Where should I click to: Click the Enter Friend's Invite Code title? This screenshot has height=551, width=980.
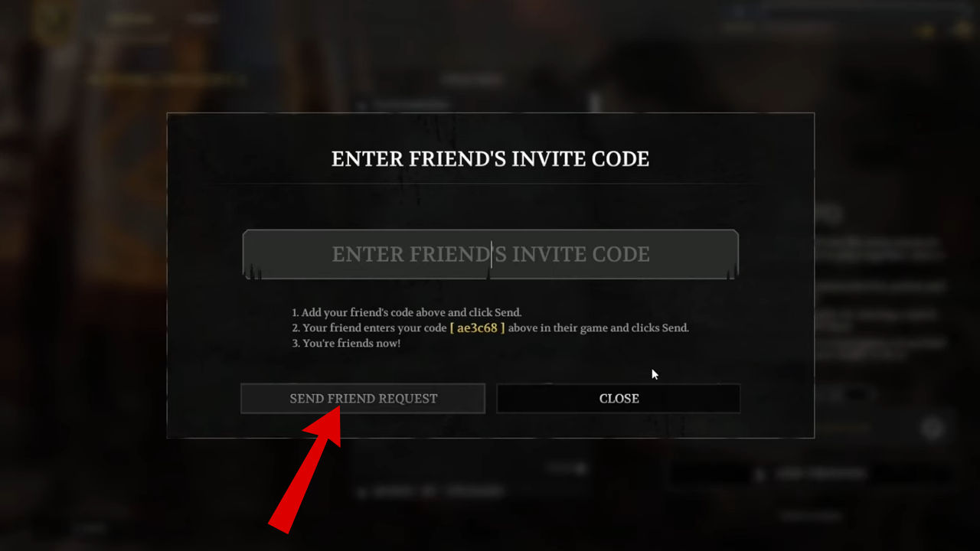click(x=490, y=158)
